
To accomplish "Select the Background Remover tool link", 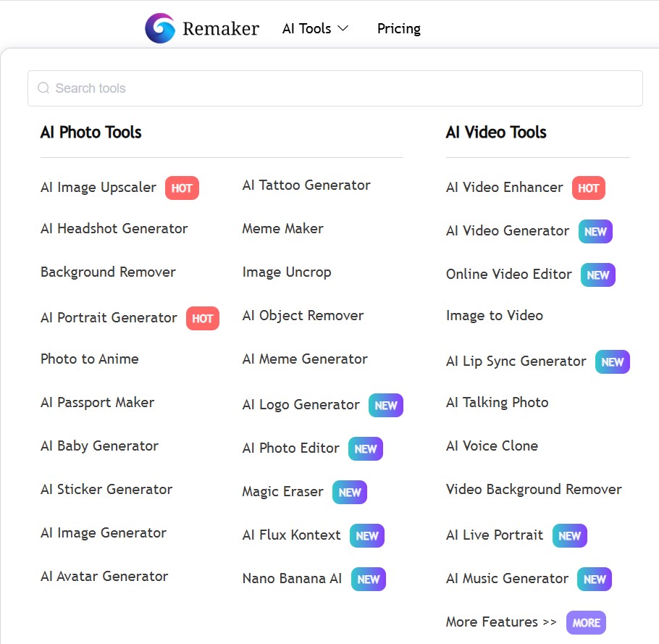I will [108, 272].
